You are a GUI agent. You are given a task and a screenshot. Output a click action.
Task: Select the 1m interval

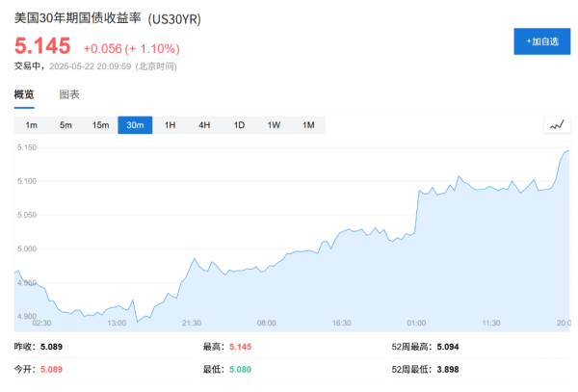pos(31,125)
